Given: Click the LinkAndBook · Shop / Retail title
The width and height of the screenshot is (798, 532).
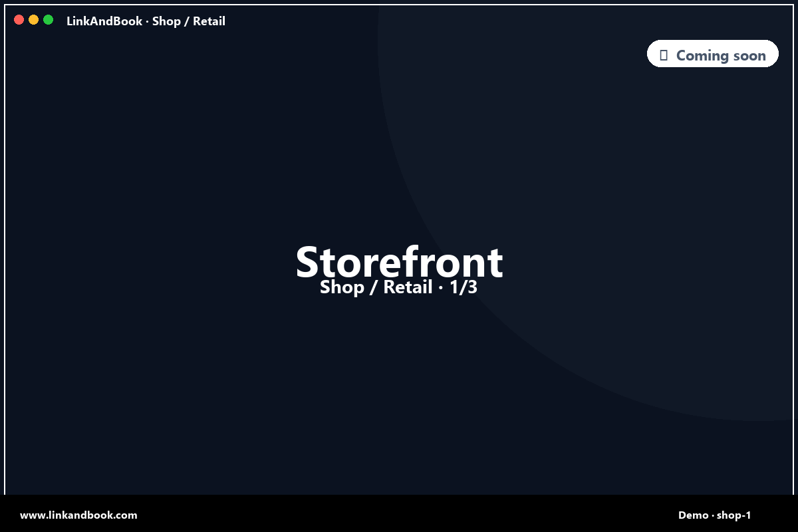Looking at the screenshot, I should coord(146,21).
